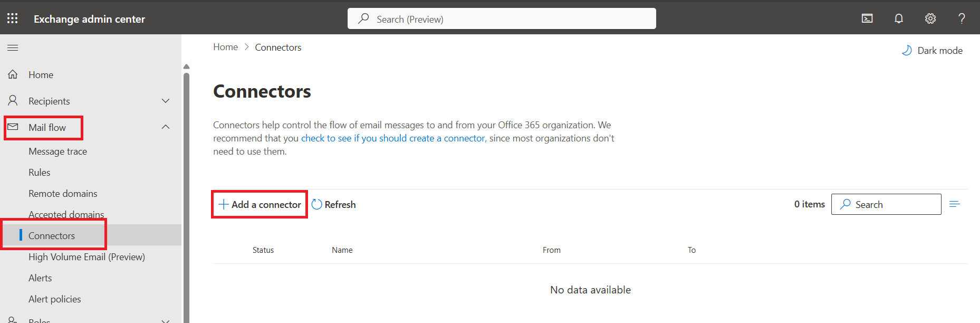Click the Home label in sidebar

41,75
